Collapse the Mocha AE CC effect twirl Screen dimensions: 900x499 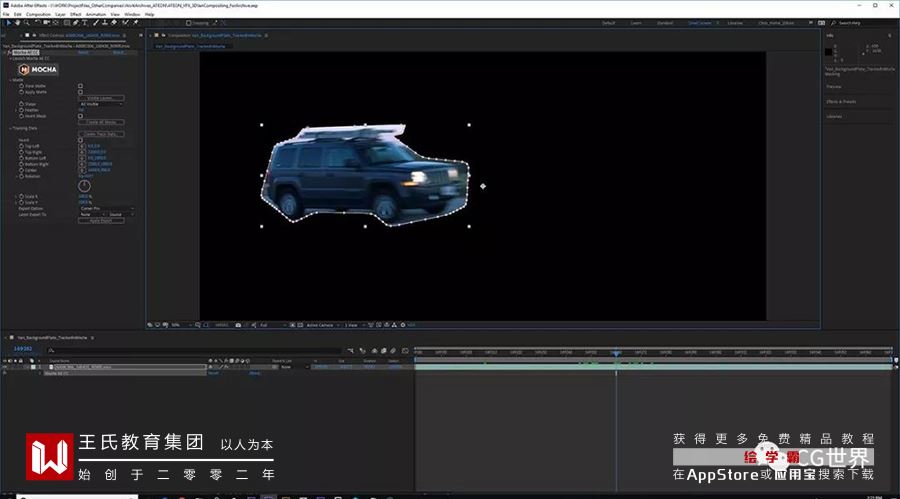pyautogui.click(x=6, y=52)
